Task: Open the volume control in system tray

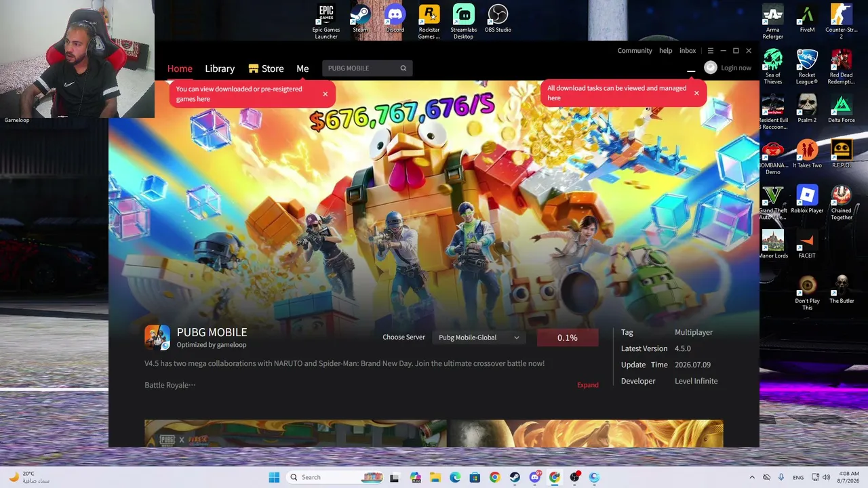Action: click(x=826, y=477)
